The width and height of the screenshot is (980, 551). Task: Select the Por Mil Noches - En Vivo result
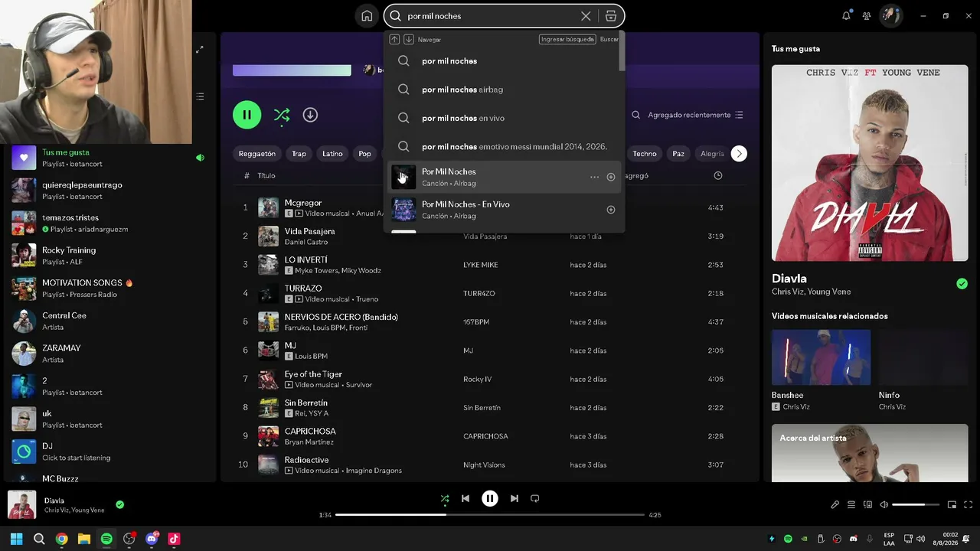pyautogui.click(x=505, y=210)
